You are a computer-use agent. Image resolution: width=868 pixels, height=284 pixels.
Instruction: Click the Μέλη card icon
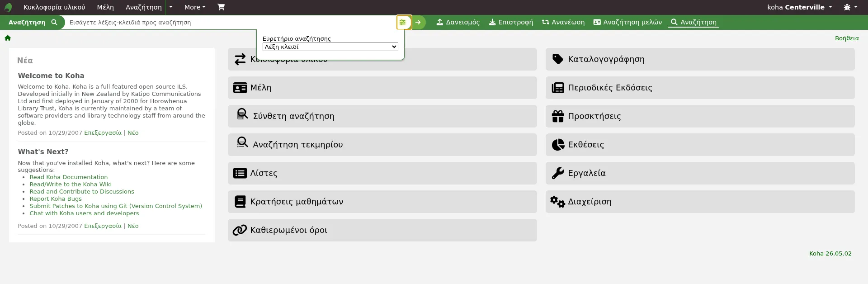[240, 88]
